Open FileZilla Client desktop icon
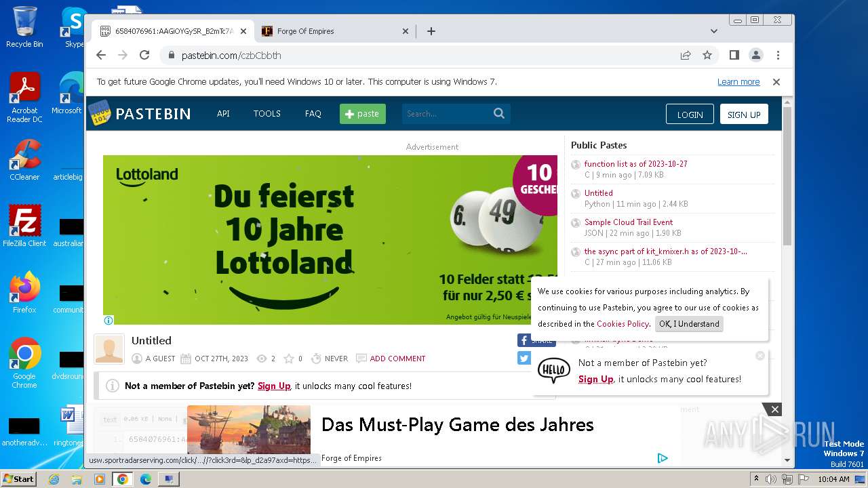This screenshot has height=488, width=868. (x=24, y=226)
